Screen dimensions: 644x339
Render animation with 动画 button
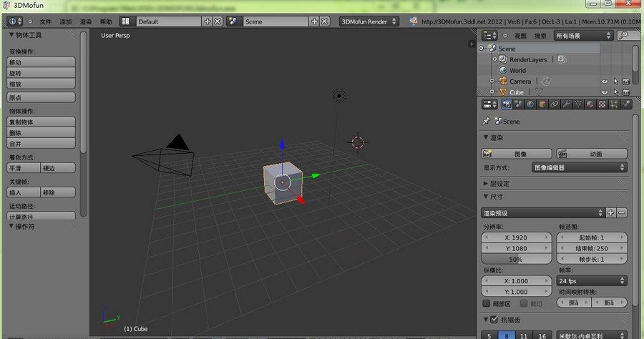[592, 154]
